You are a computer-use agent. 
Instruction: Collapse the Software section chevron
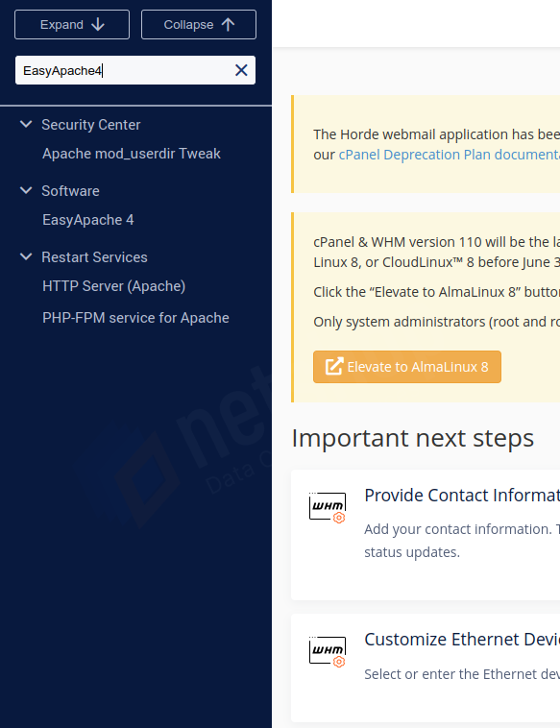click(27, 190)
